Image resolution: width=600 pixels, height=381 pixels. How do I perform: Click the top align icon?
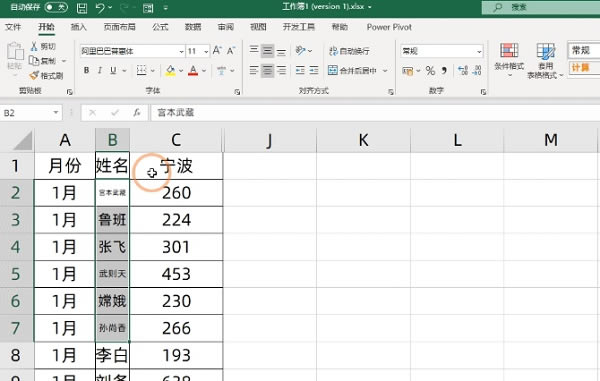click(x=254, y=50)
